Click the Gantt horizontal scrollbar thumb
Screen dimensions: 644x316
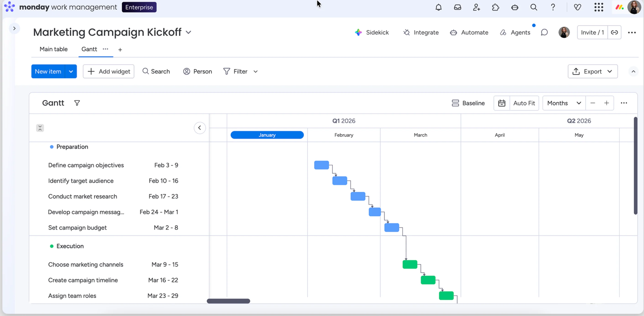click(228, 301)
